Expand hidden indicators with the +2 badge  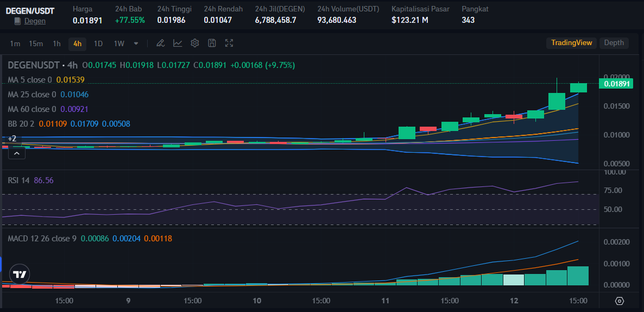tap(12, 139)
